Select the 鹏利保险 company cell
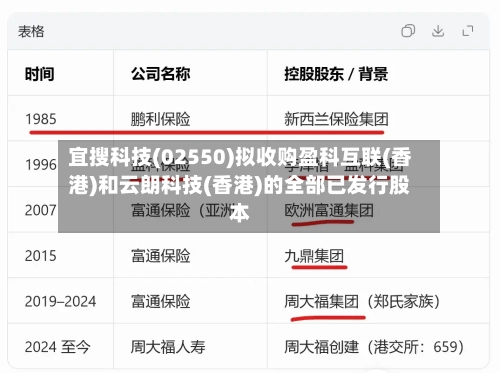 (160, 119)
